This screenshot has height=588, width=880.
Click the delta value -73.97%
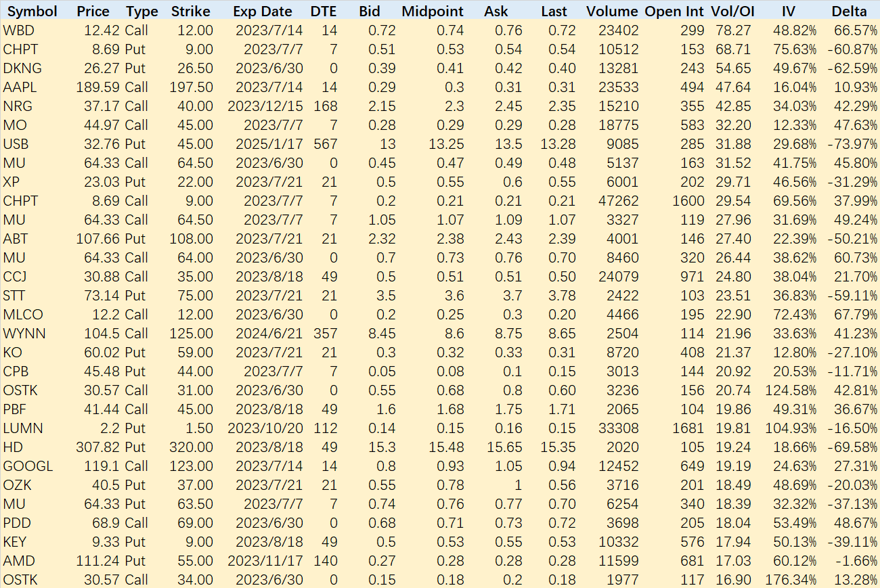[x=852, y=144]
